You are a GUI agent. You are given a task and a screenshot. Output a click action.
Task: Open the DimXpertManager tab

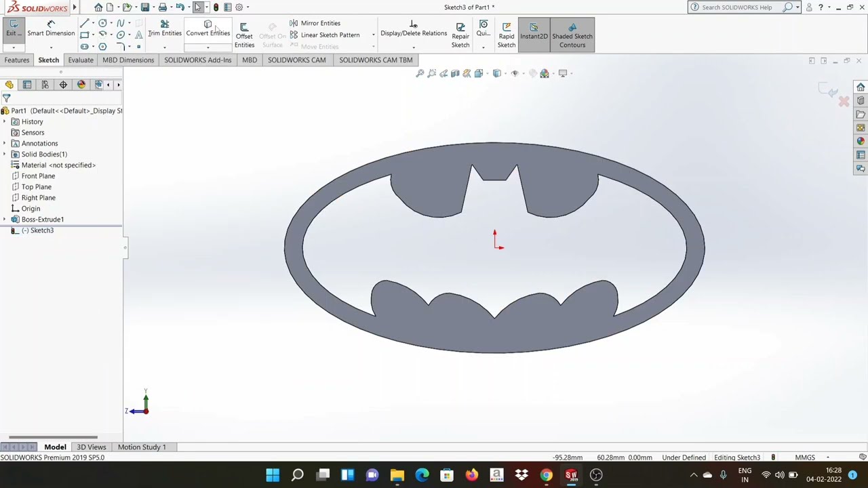click(63, 85)
